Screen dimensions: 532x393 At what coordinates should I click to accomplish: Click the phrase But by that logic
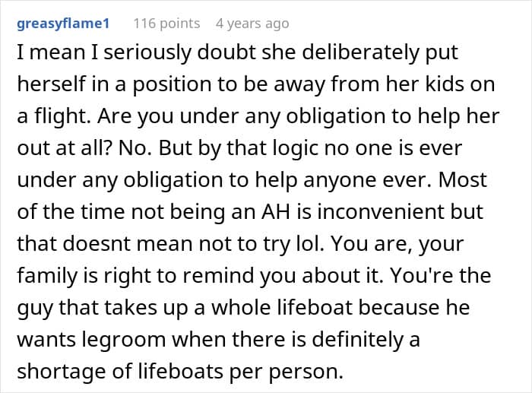point(239,148)
